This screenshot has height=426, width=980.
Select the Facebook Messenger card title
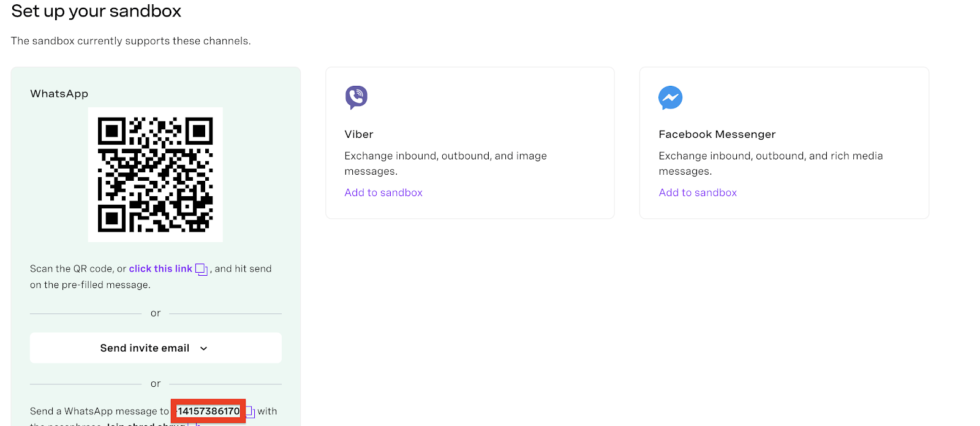point(717,134)
